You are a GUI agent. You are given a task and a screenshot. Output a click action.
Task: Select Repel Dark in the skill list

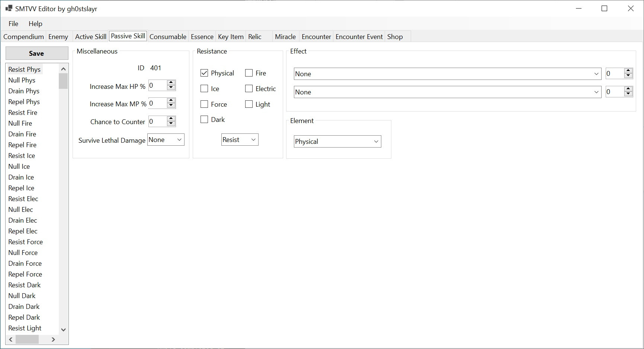coord(24,317)
